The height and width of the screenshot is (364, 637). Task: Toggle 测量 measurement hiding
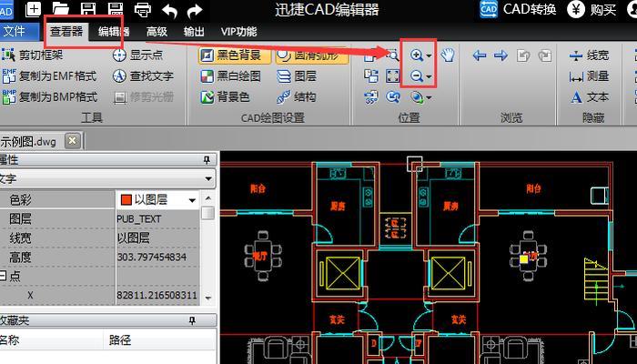point(589,76)
